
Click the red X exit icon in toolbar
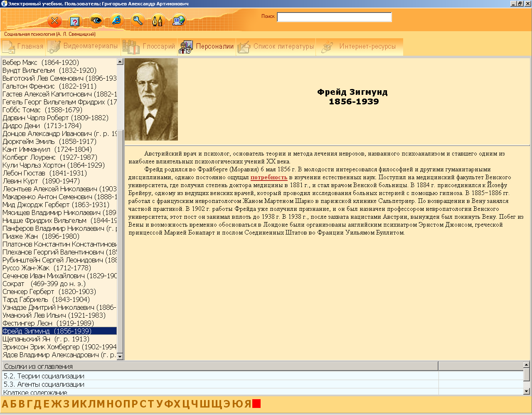(x=54, y=21)
